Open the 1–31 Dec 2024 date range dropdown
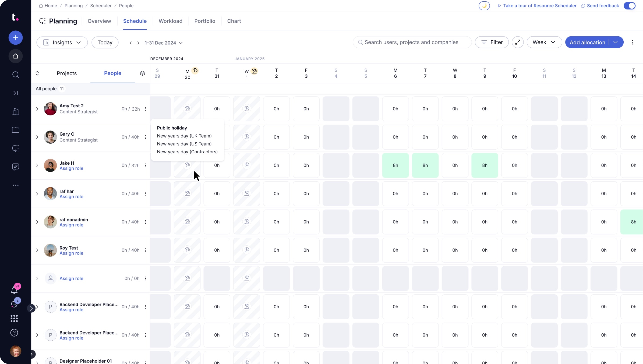This screenshot has width=643, height=364. point(164,43)
